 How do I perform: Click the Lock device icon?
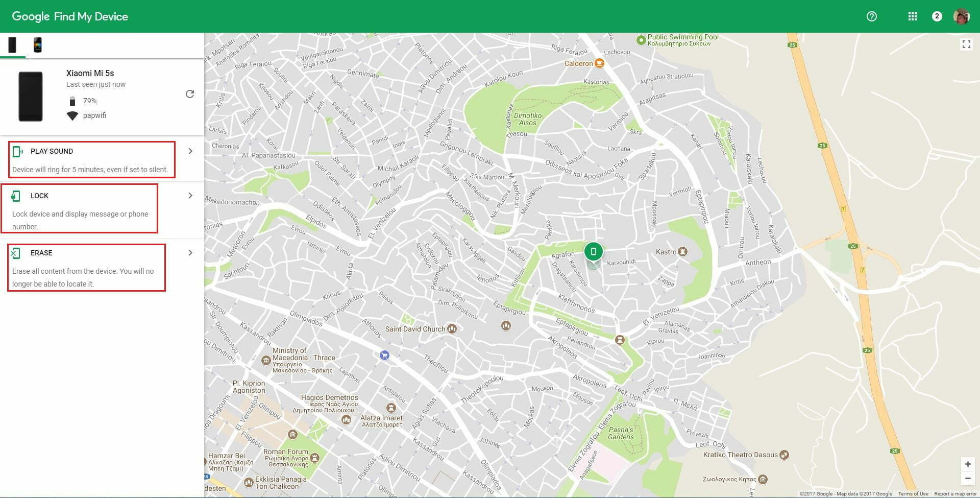tap(16, 196)
